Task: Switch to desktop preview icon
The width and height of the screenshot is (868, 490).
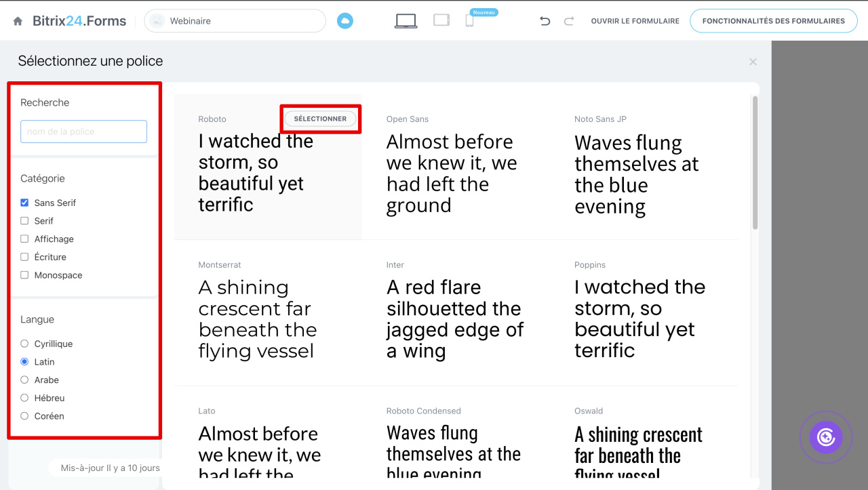Action: tap(406, 21)
